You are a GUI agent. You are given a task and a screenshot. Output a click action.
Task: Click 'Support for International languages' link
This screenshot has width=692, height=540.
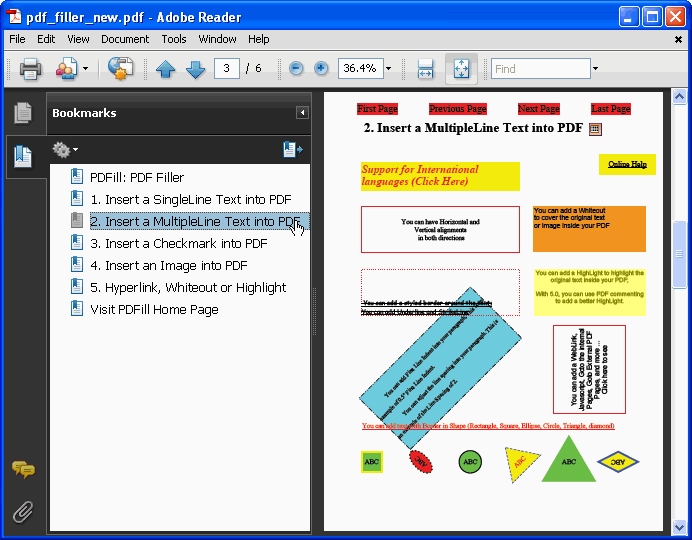click(440, 176)
